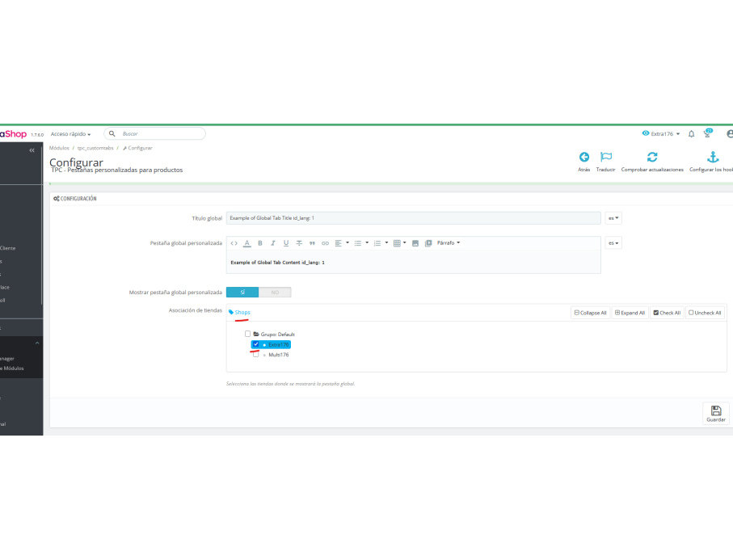Open the trophy icon with its badge
This screenshot has width=733, height=560.
coord(708,133)
